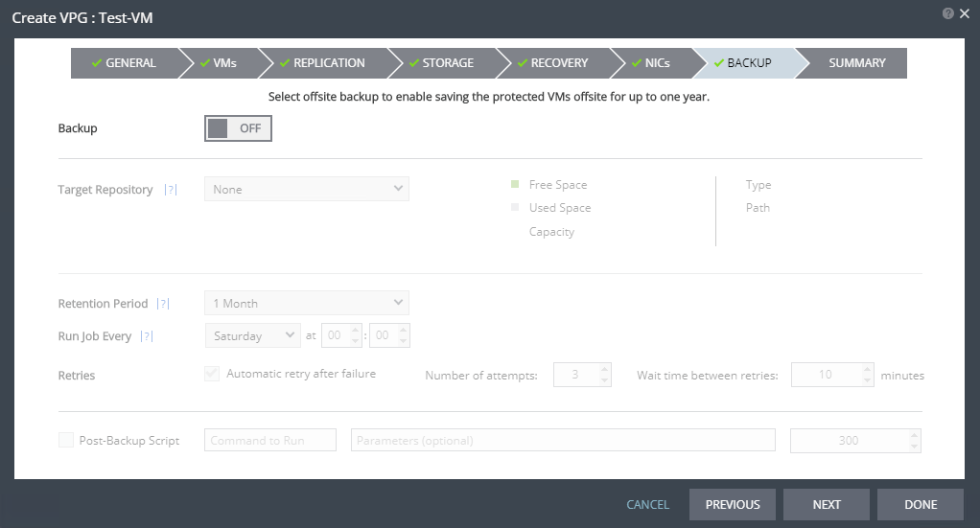The width and height of the screenshot is (980, 528).
Task: Click the CANCEL link
Action: (647, 504)
